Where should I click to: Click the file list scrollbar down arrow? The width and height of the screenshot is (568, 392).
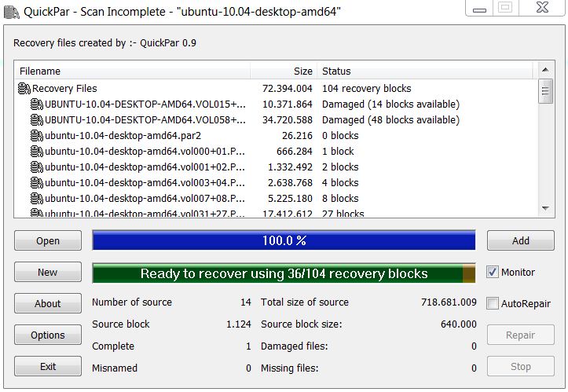click(545, 208)
